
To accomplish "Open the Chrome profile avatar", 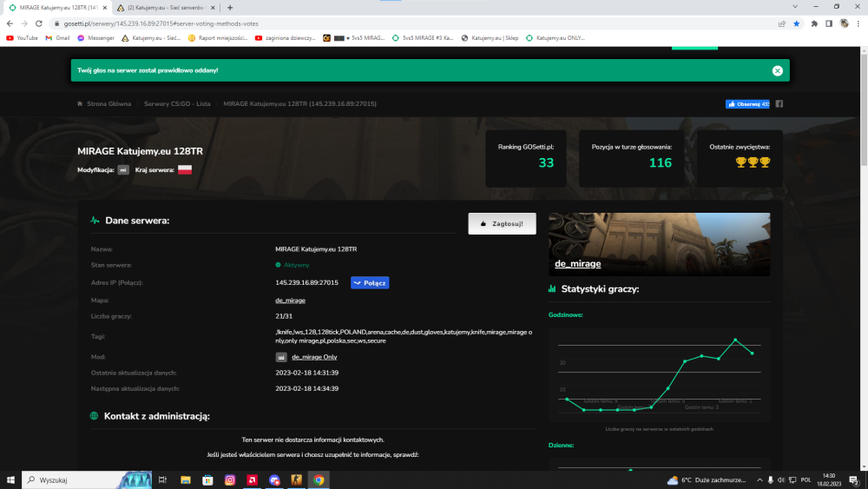I will point(845,23).
